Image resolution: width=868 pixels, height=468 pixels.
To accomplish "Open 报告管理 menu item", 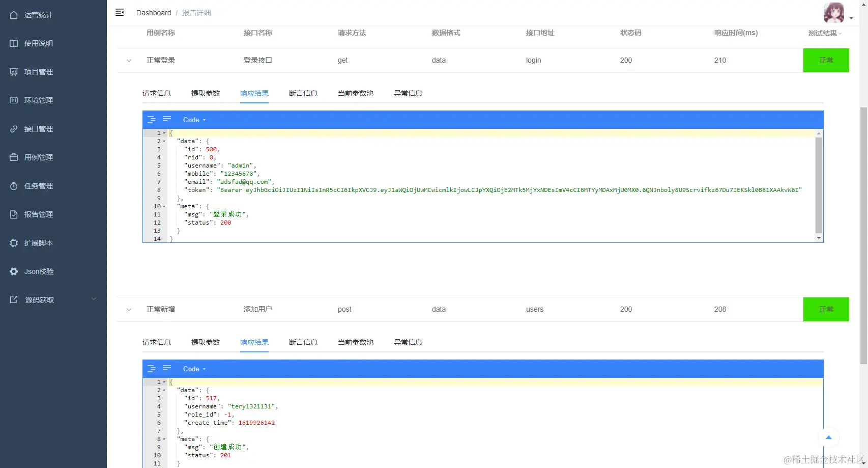I will click(53, 214).
